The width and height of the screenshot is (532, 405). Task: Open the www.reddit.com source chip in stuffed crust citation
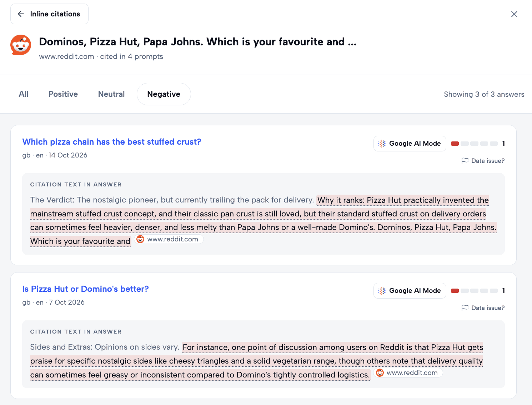tap(169, 239)
